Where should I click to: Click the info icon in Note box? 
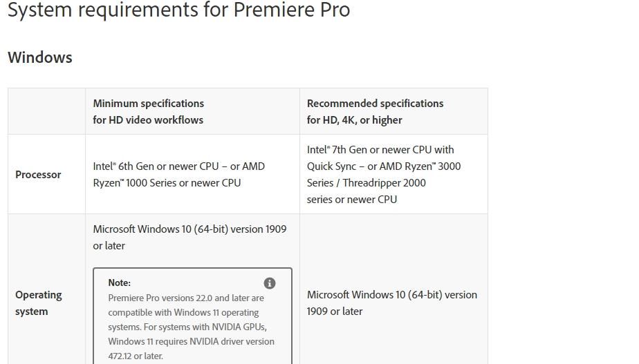point(270,283)
